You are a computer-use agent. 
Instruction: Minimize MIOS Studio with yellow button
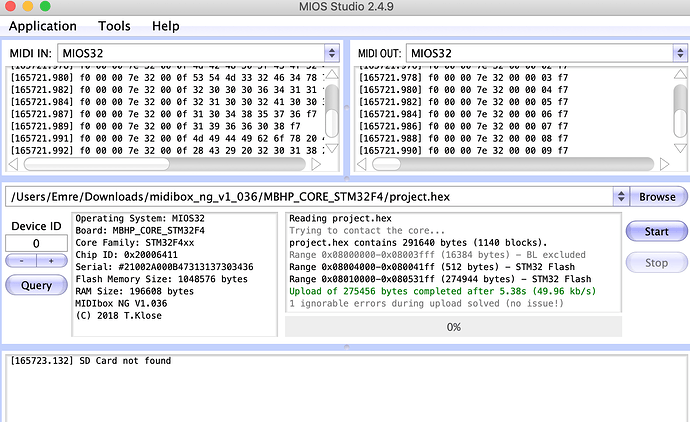click(27, 6)
